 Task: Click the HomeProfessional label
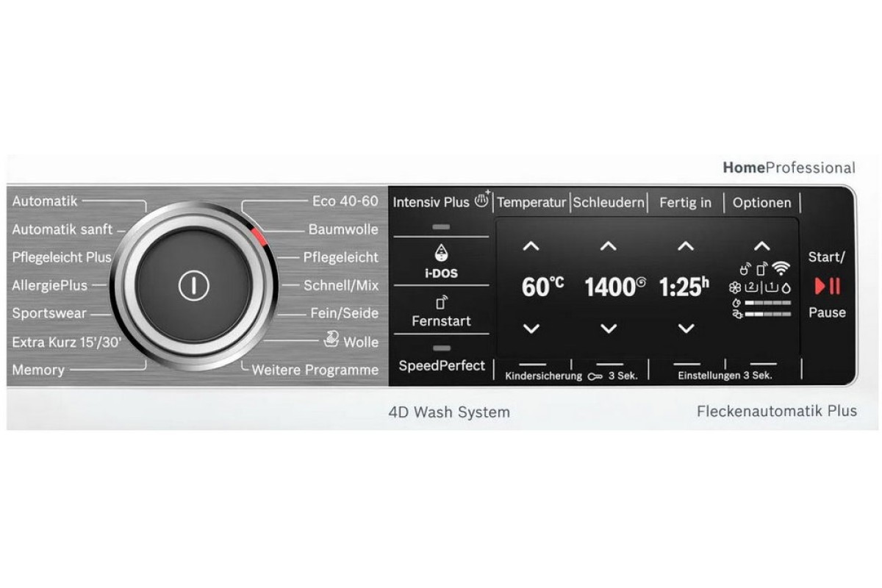tap(789, 168)
